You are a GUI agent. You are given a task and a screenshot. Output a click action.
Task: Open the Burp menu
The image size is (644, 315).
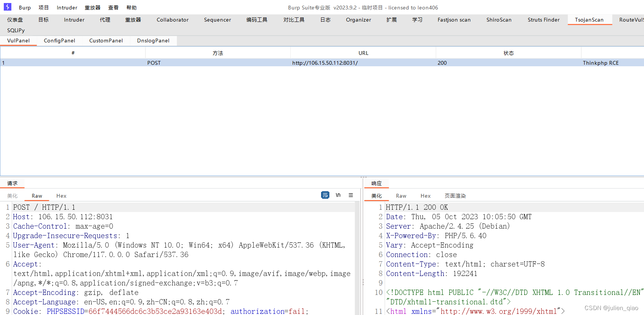(25, 8)
